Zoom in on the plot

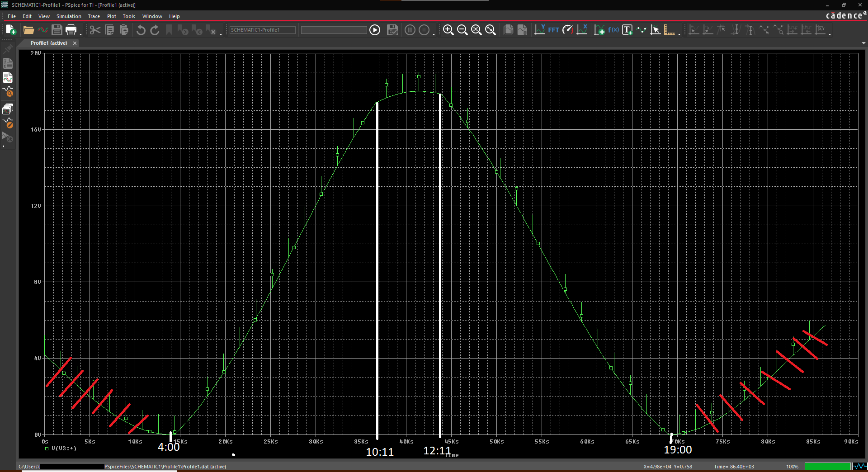(x=448, y=30)
